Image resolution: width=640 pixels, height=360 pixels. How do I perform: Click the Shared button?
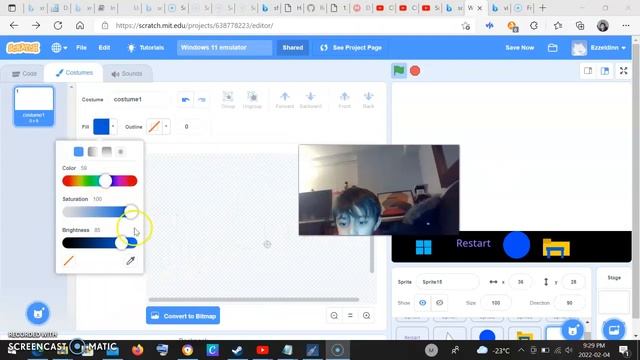pos(293,48)
